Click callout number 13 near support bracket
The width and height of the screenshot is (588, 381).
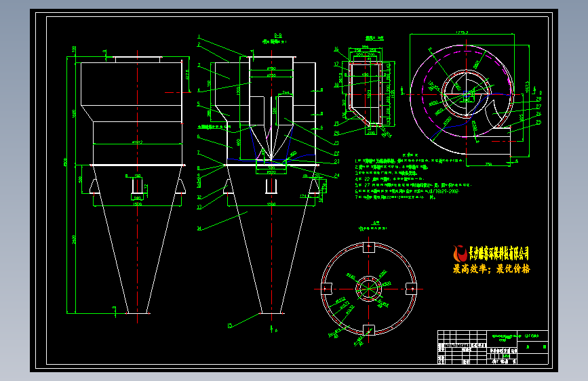[199, 207]
